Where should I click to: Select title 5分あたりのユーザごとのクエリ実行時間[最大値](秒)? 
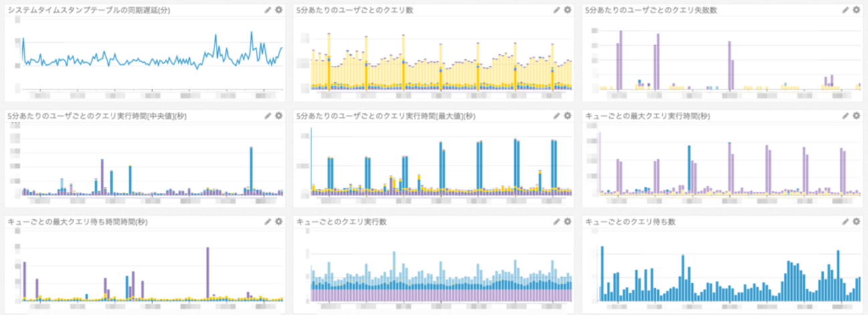pos(386,115)
